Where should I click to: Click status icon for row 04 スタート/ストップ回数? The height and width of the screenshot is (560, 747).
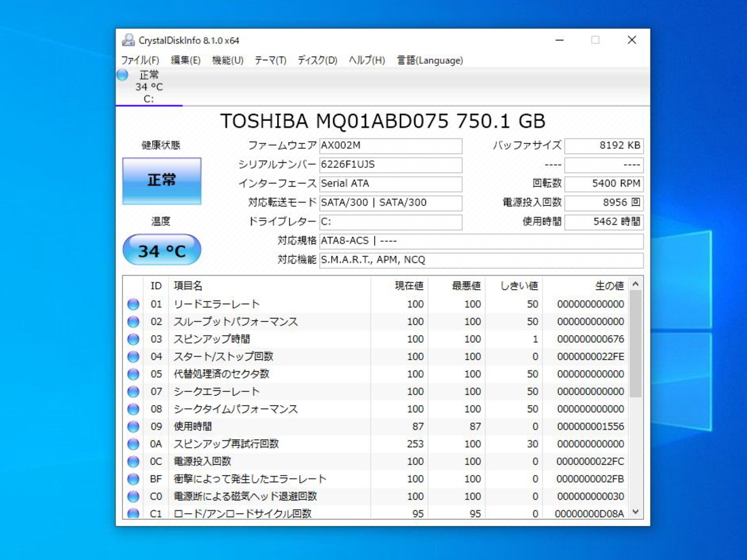point(133,356)
